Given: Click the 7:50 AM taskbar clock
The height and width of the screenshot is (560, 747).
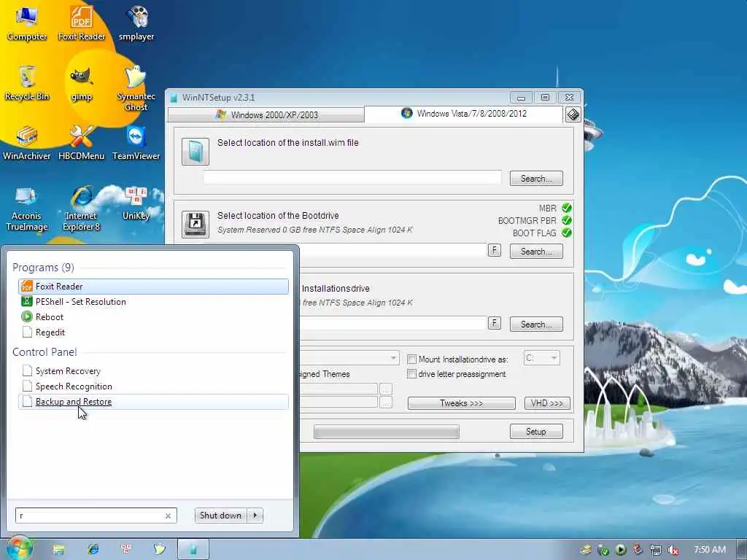Looking at the screenshot, I should click(710, 550).
